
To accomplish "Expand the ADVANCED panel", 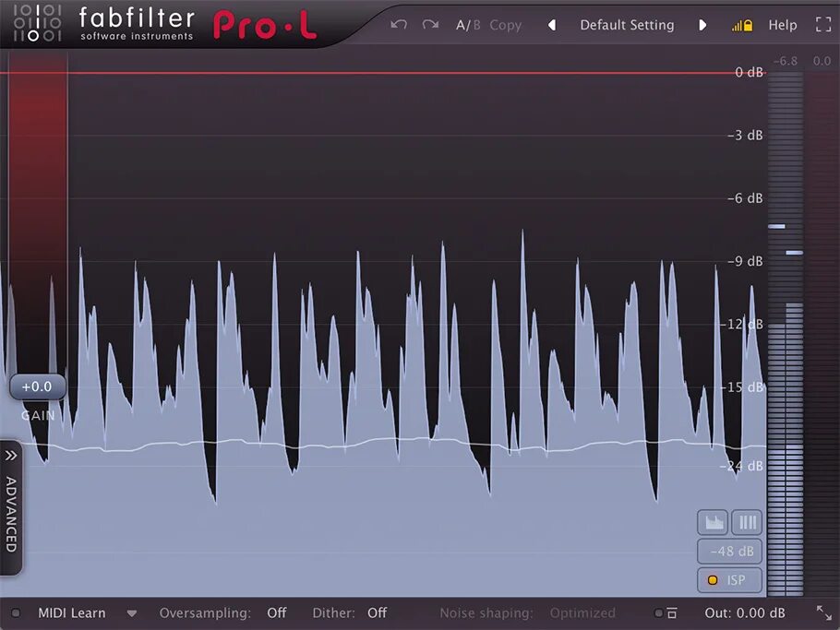I will tap(11, 507).
